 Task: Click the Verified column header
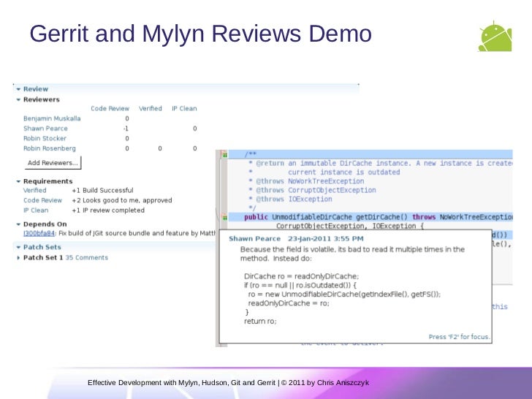click(151, 109)
